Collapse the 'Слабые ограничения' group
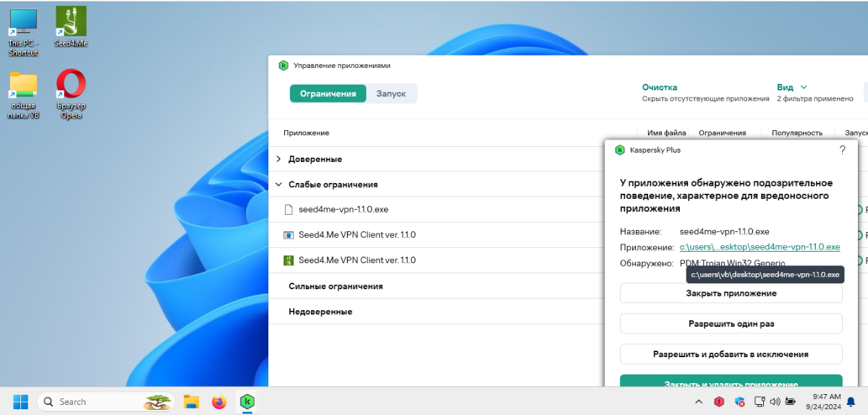The image size is (868, 415). pos(280,184)
